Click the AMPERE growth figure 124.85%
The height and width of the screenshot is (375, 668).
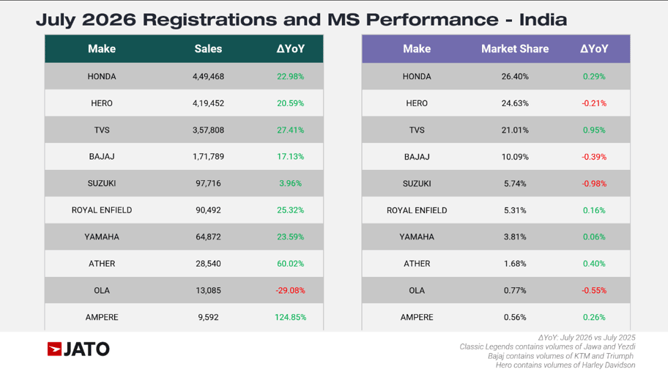click(x=290, y=317)
